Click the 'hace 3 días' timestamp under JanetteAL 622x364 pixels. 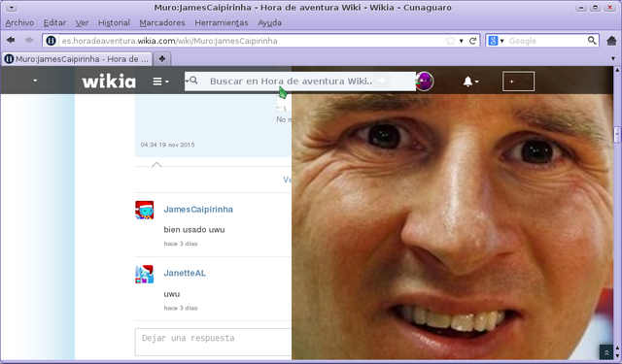click(181, 308)
